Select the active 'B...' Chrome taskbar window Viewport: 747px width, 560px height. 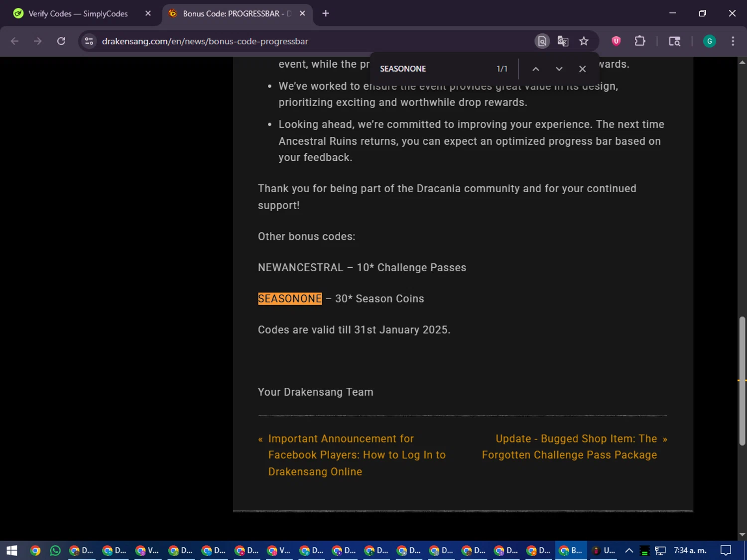[x=571, y=551]
